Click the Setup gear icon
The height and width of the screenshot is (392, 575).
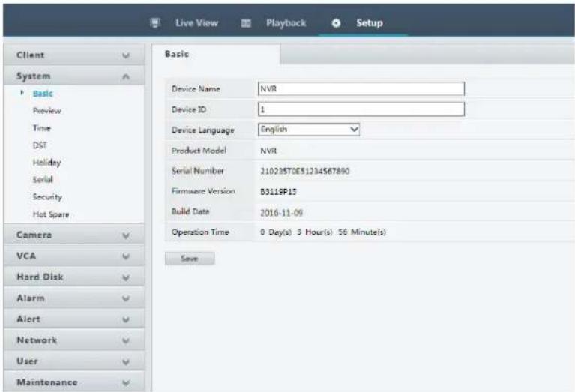point(336,23)
